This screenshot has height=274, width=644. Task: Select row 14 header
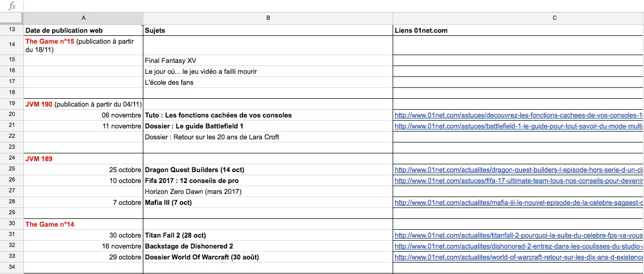coord(12,45)
